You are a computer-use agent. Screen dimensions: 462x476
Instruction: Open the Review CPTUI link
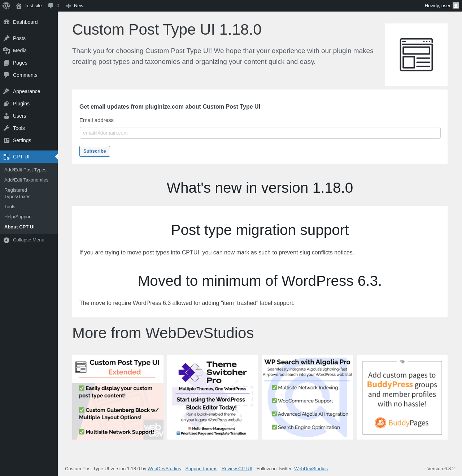(x=237, y=469)
